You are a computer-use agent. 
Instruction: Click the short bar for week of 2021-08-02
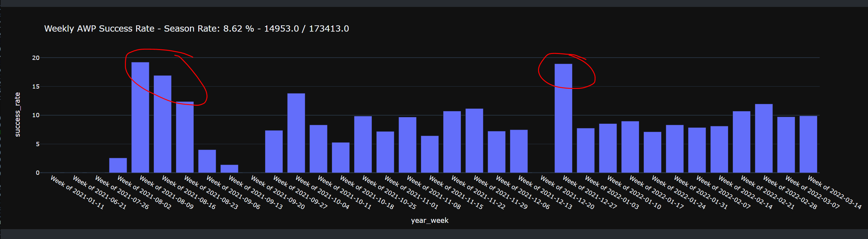[118, 165]
